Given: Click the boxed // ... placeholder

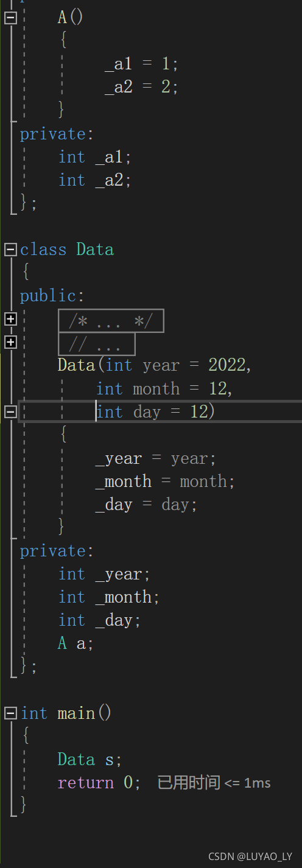Looking at the screenshot, I should 96,345.
